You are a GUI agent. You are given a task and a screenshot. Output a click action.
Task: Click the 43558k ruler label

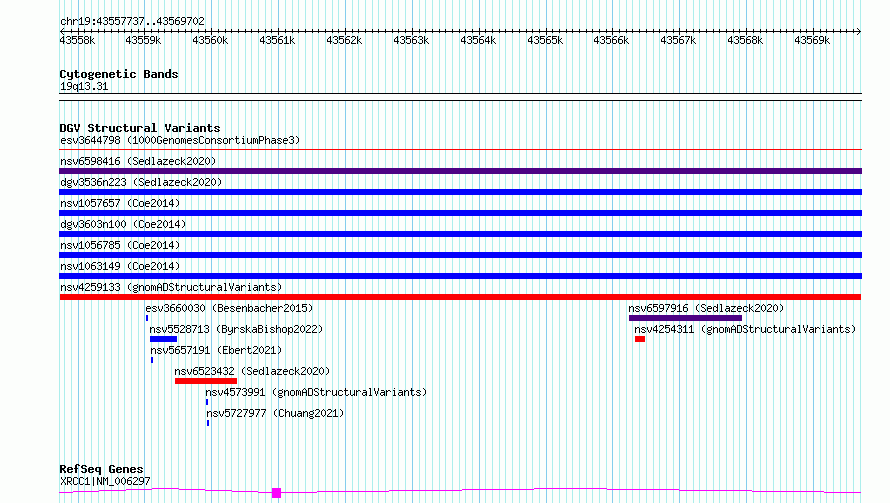coord(78,40)
